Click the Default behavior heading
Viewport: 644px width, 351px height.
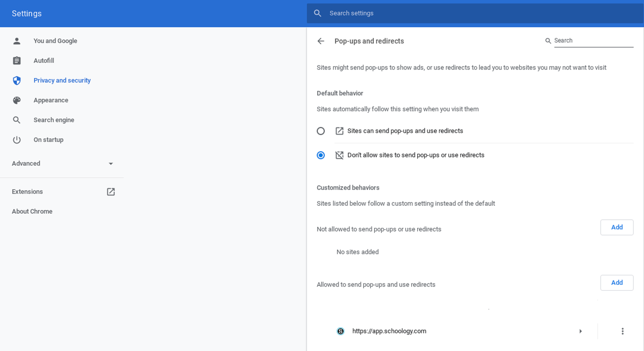[x=340, y=93]
